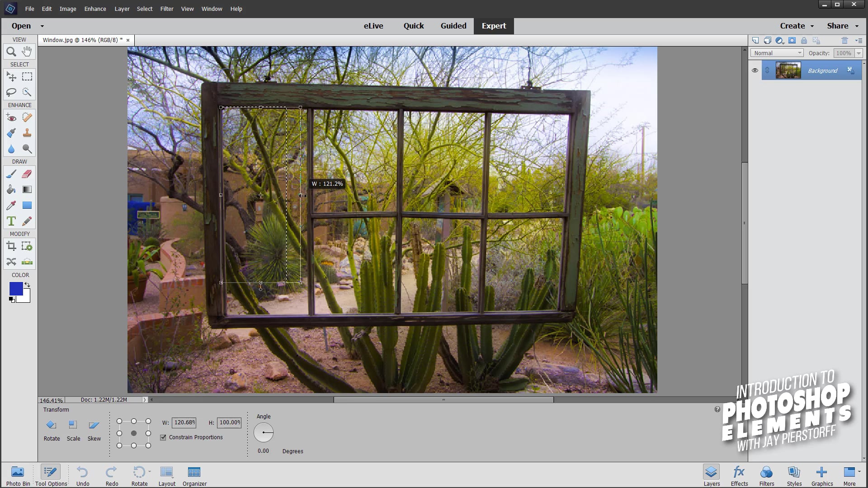Select the Zoom tool
The width and height of the screenshot is (868, 488).
[11, 52]
